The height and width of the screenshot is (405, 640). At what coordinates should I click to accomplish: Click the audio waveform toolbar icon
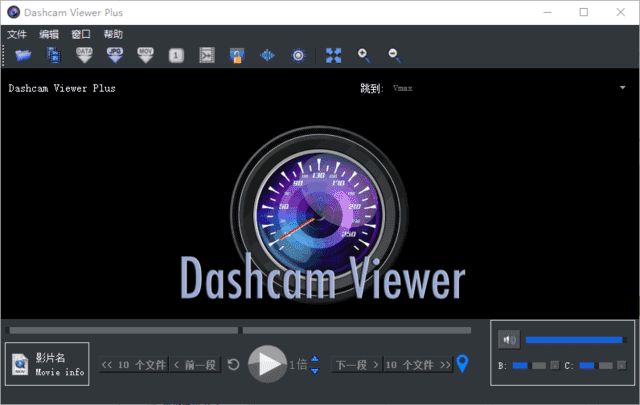(x=267, y=55)
